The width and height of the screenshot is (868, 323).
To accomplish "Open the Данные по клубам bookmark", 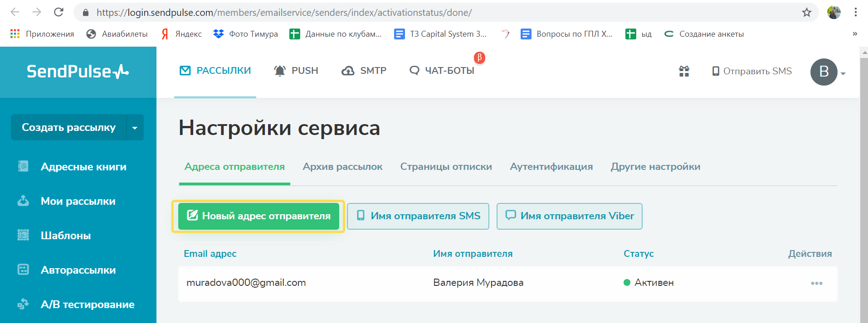I will pos(336,34).
